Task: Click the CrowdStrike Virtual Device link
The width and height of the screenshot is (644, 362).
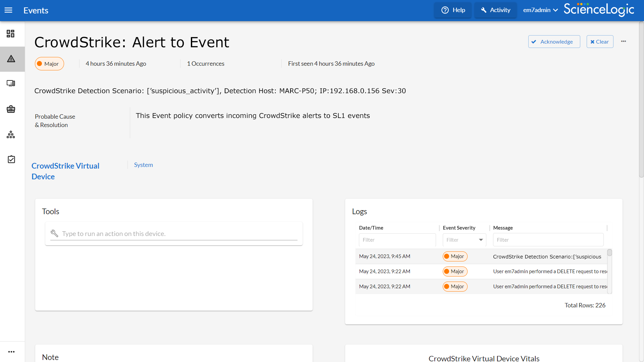Action: 65,171
